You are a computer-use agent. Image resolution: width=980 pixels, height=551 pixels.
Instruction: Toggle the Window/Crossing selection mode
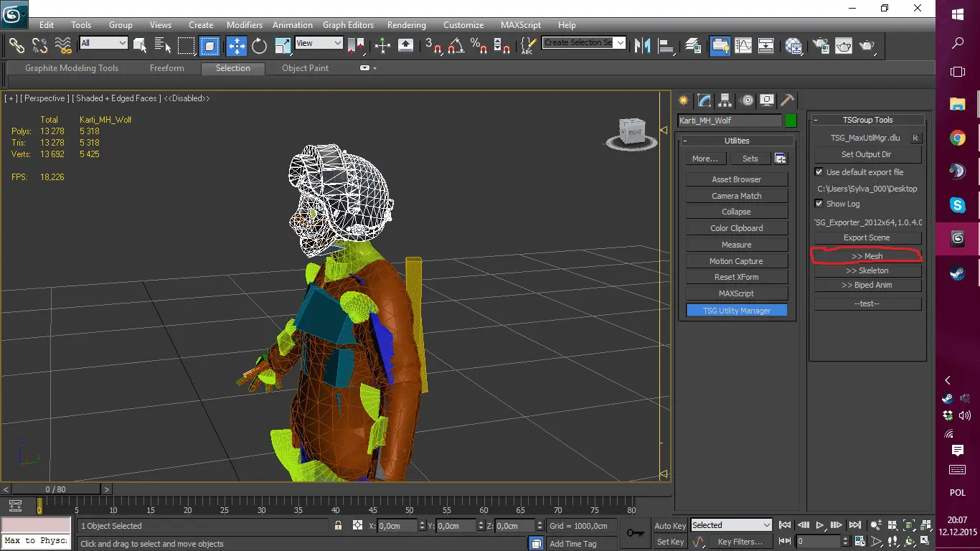(x=209, y=46)
